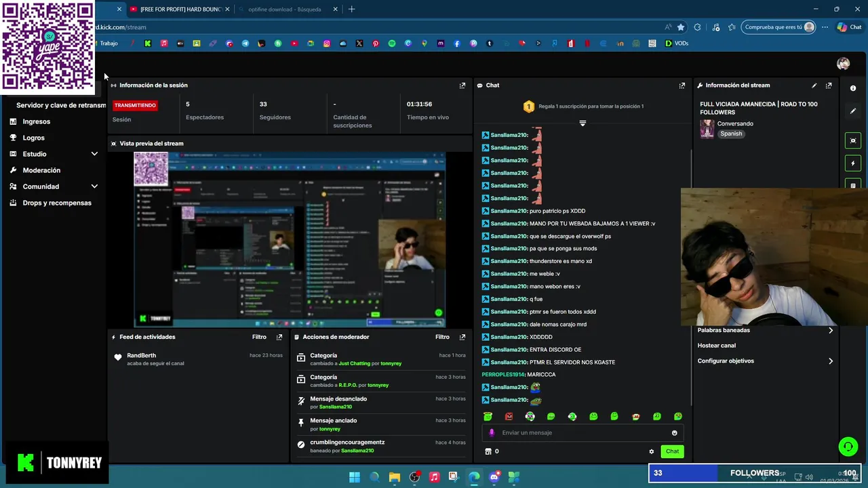Open the Kick bookmark in bookmarks bar
The height and width of the screenshot is (488, 868).
pos(147,43)
